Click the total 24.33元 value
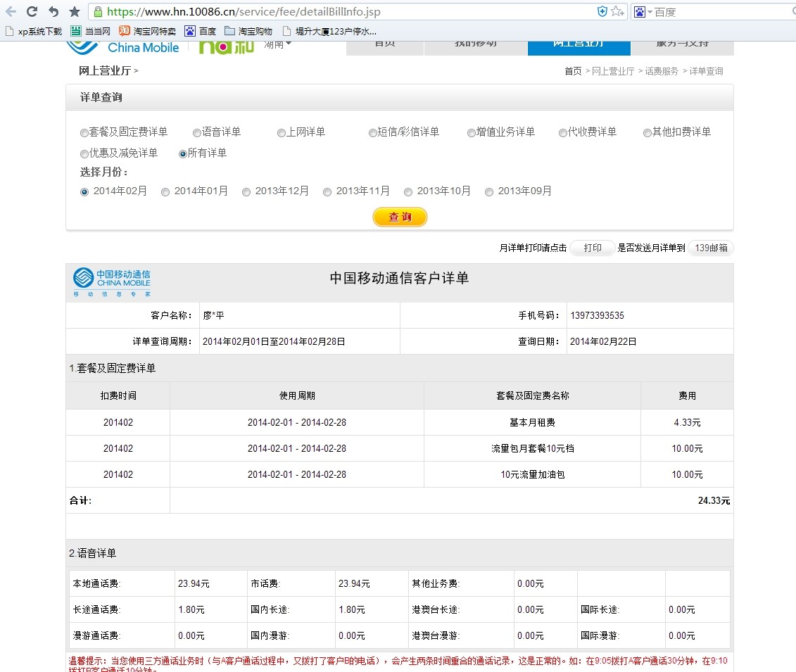This screenshot has width=796, height=672. click(714, 500)
